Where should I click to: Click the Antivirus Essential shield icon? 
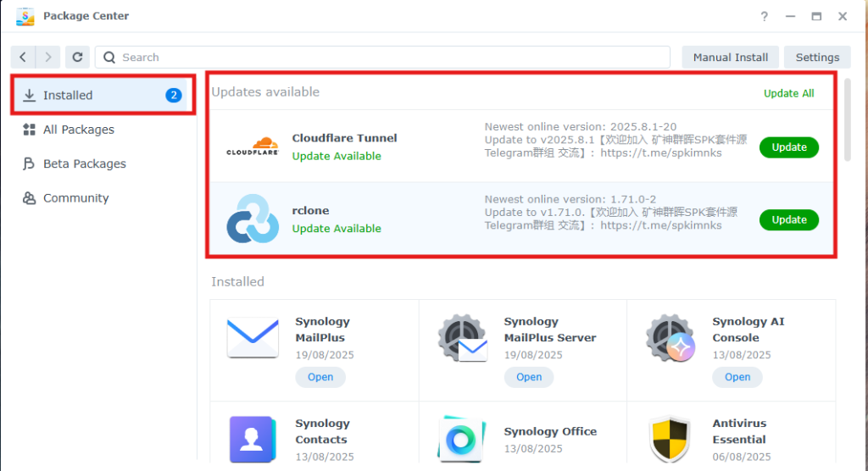click(670, 440)
